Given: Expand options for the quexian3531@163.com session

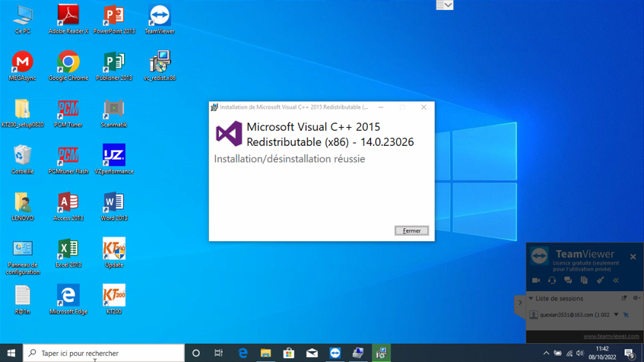Looking at the screenshot, I should (616, 315).
